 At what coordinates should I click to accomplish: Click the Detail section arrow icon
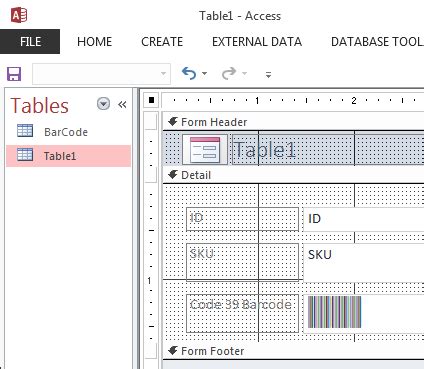click(x=173, y=174)
